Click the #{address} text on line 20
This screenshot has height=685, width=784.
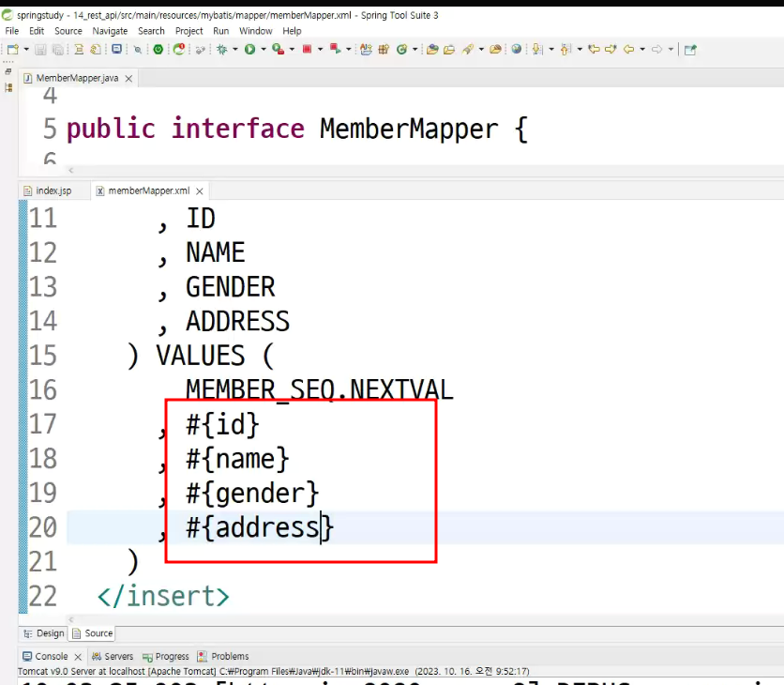[260, 527]
